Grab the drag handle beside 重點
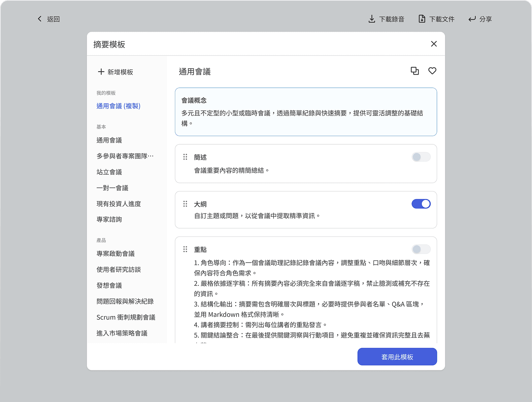The width and height of the screenshot is (532, 402). click(x=185, y=249)
